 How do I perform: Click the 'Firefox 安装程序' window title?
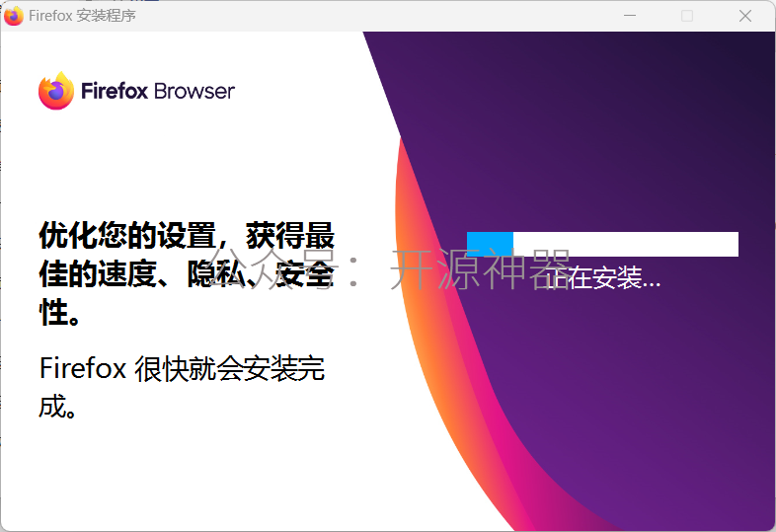(x=82, y=16)
